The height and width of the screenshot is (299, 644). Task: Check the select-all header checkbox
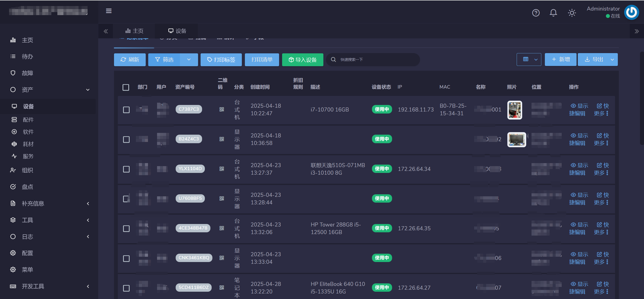point(126,87)
